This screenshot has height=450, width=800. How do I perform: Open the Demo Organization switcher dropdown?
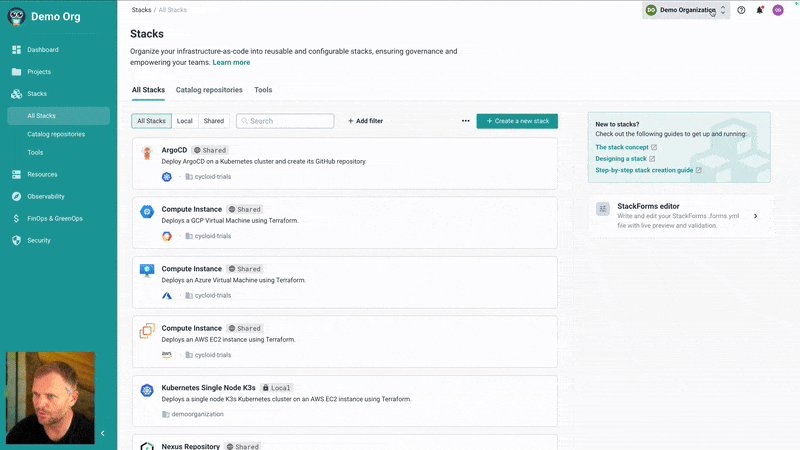[x=686, y=10]
